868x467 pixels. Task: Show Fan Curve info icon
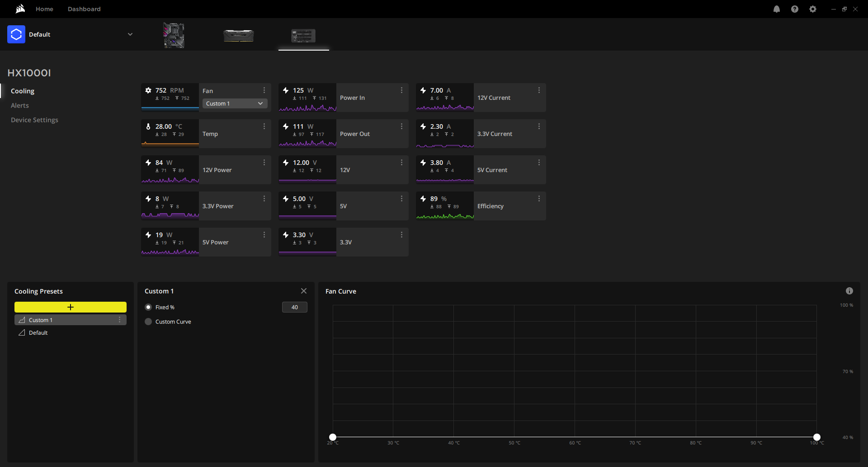tap(849, 291)
